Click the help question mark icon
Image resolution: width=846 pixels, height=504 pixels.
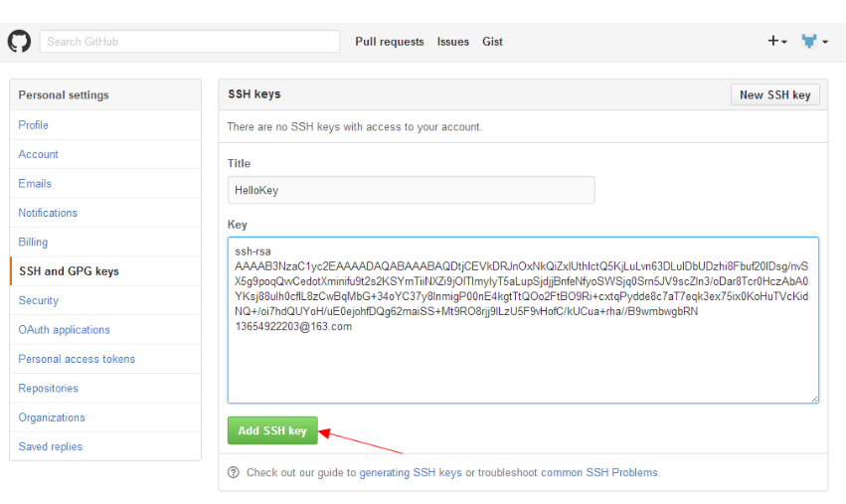[x=233, y=472]
